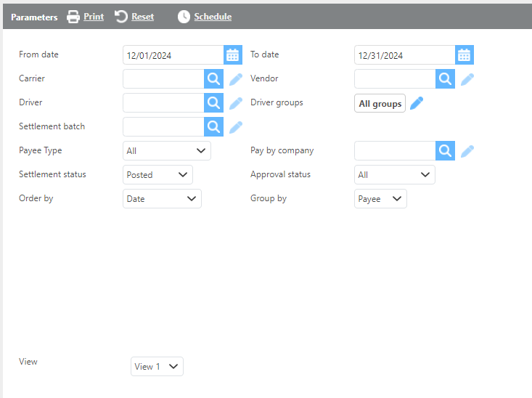The width and height of the screenshot is (532, 398).
Task: Click the pencil icon beside Vendor
Action: coord(467,79)
